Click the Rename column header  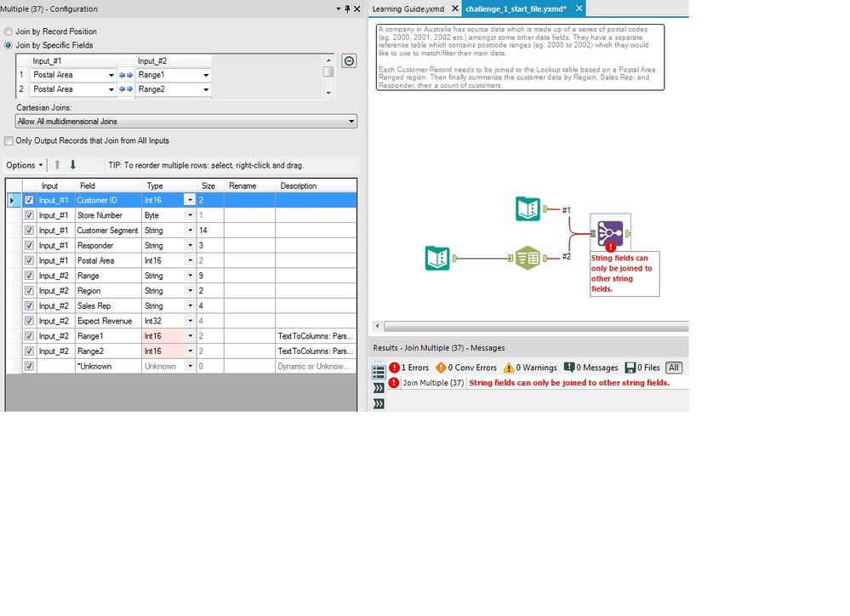[x=249, y=185]
